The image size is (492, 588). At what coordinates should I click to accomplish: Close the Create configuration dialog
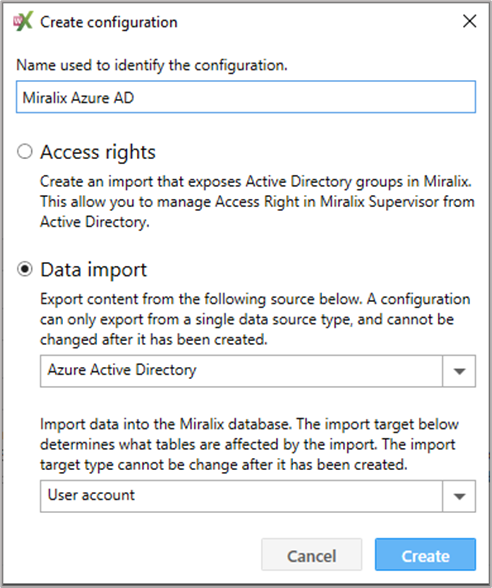pyautogui.click(x=470, y=21)
